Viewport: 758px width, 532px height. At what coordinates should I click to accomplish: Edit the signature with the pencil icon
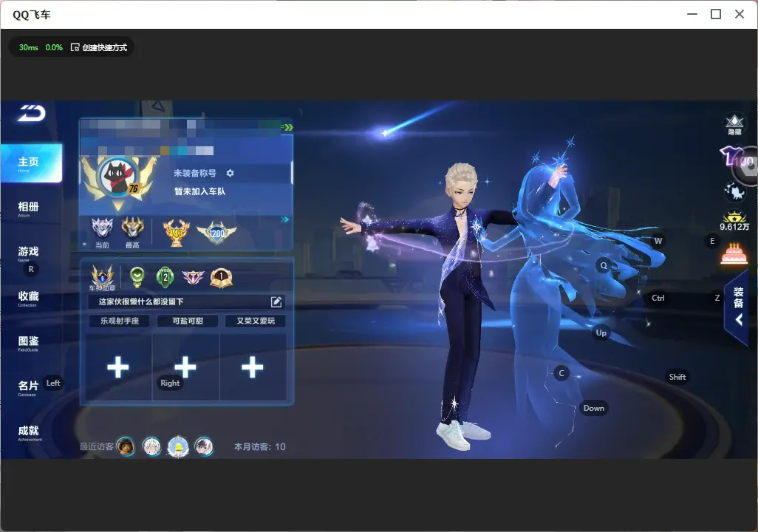coord(276,301)
